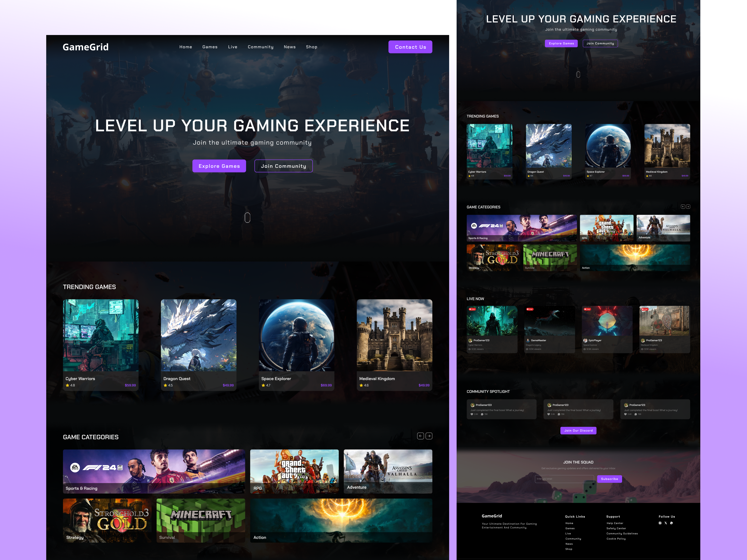Click the GameGrid logo in the header
747x560 pixels.
tap(86, 47)
